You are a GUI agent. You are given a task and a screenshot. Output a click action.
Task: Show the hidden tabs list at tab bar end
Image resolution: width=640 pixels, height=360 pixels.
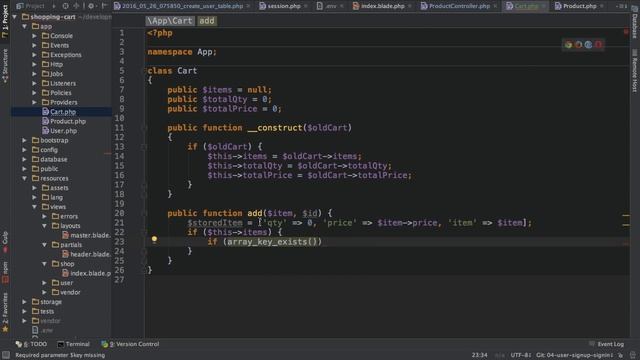(x=622, y=6)
